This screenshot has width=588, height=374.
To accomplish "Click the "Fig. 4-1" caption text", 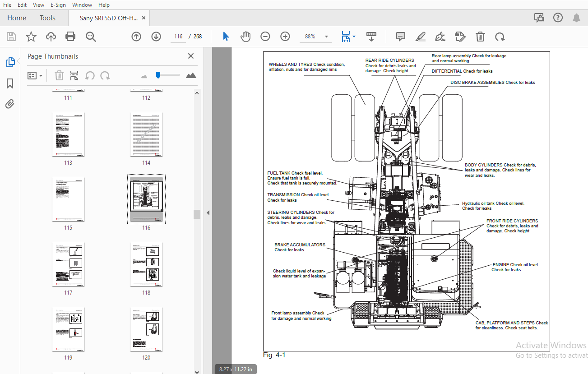I will click(274, 355).
